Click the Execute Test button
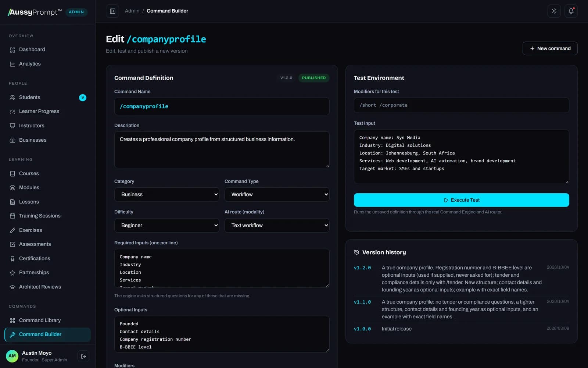588x368 pixels. tap(462, 200)
